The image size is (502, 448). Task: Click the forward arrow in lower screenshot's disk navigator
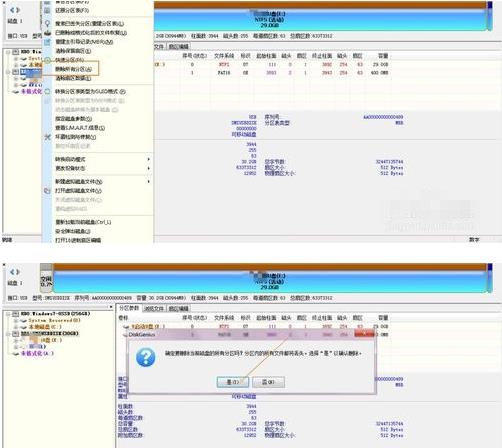[18, 272]
